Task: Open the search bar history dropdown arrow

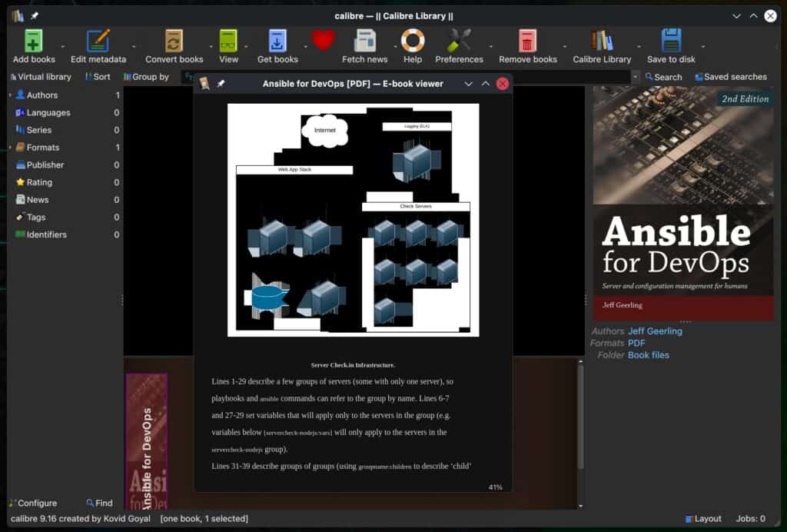Action: pyautogui.click(x=636, y=77)
